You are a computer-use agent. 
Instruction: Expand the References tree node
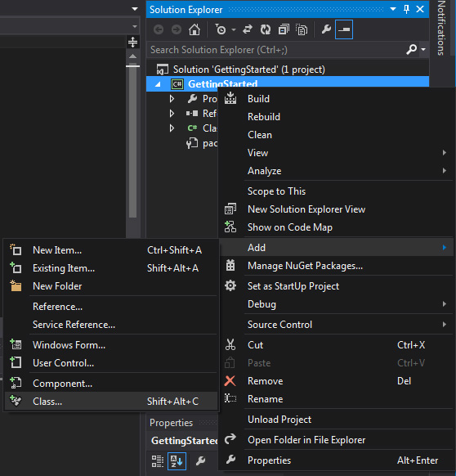click(172, 113)
